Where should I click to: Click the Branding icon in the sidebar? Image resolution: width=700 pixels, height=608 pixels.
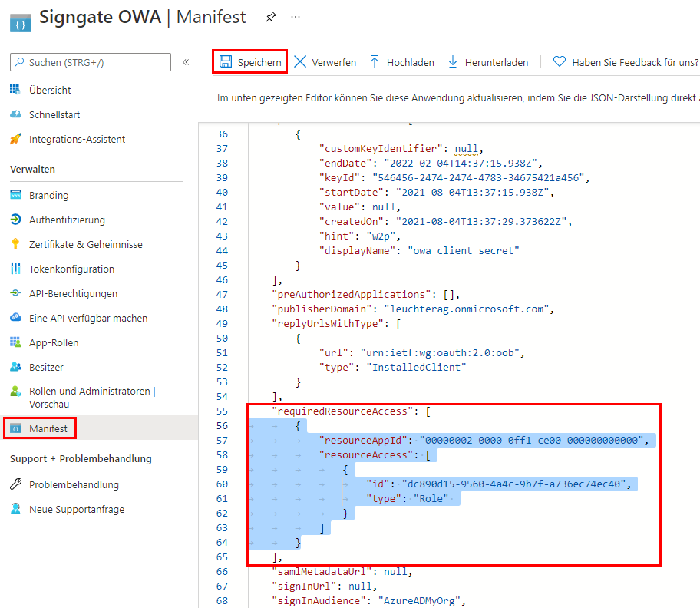point(15,195)
